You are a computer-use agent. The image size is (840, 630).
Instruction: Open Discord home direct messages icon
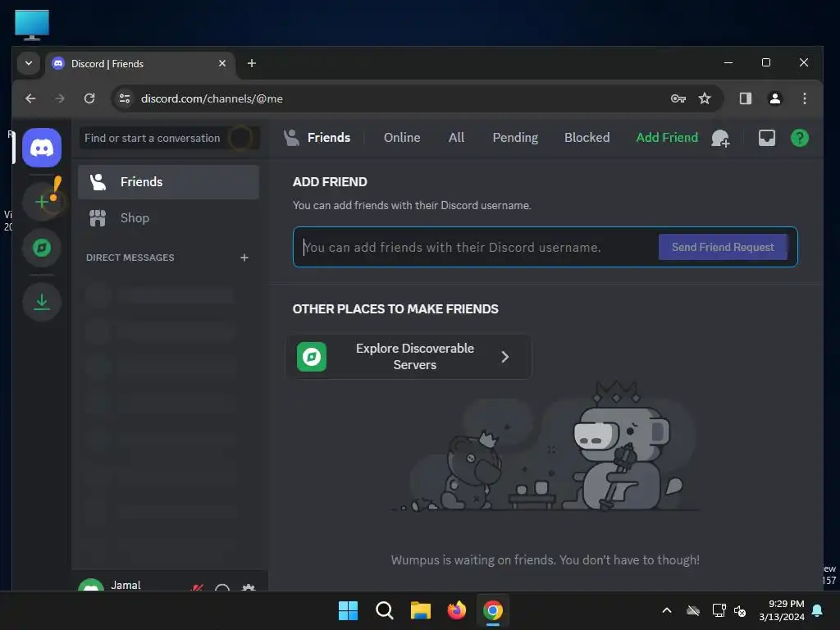point(42,148)
